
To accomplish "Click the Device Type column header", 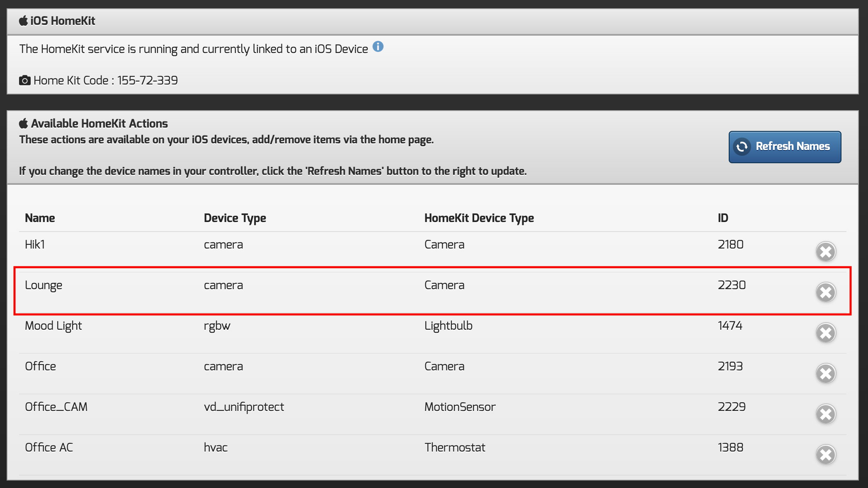I will [x=235, y=218].
